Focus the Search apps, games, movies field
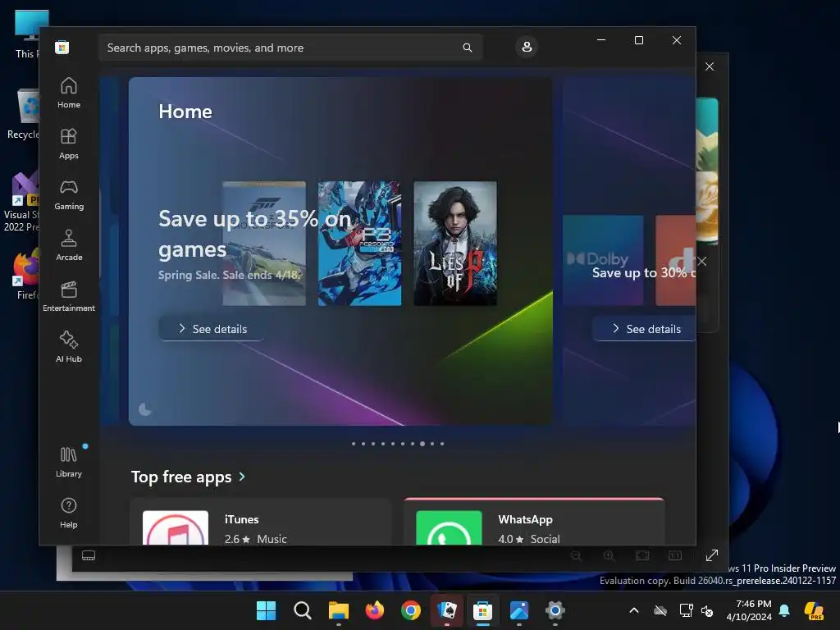Viewport: 840px width, 630px height. [290, 48]
